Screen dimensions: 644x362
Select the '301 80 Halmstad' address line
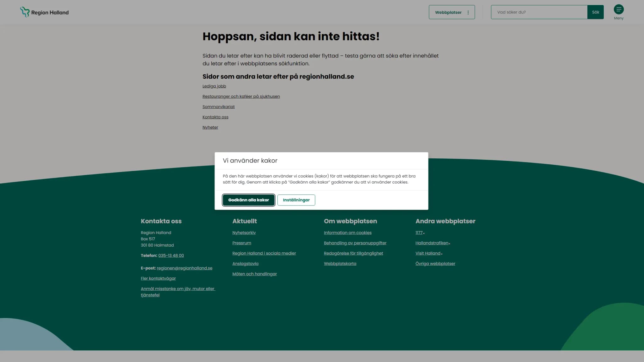click(157, 245)
